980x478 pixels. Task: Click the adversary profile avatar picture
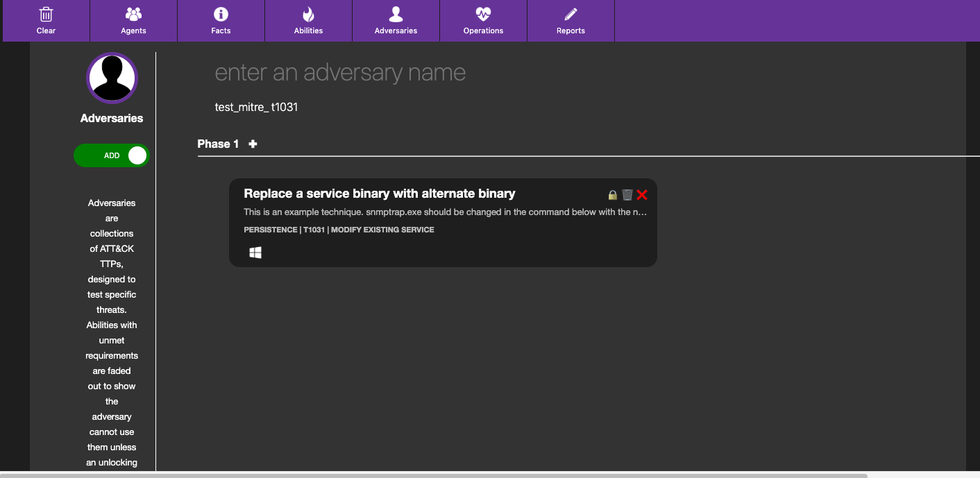pyautogui.click(x=112, y=78)
